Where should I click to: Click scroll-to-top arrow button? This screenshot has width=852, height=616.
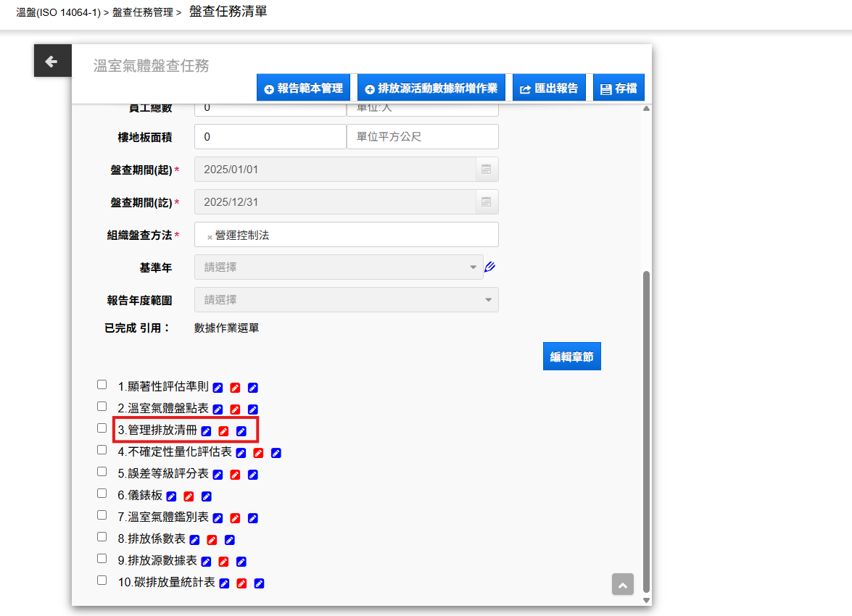[622, 584]
